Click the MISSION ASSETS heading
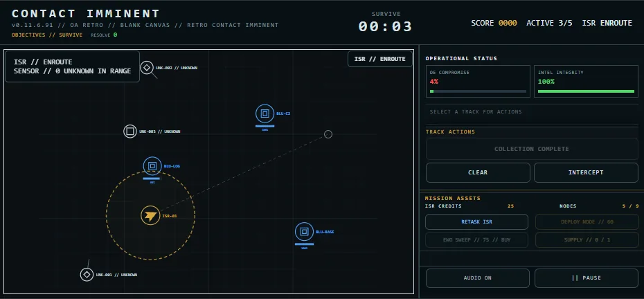644x299 pixels. pos(453,199)
